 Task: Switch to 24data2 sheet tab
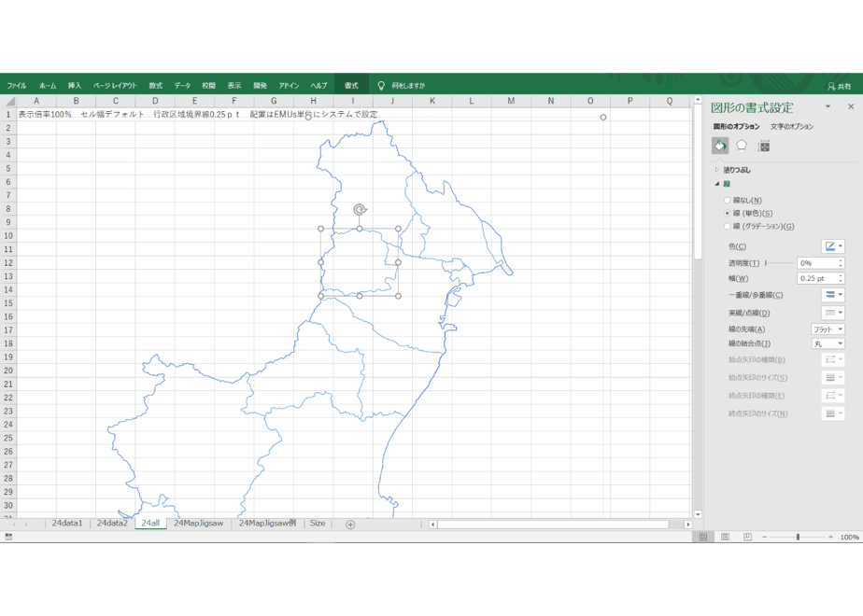click(112, 523)
